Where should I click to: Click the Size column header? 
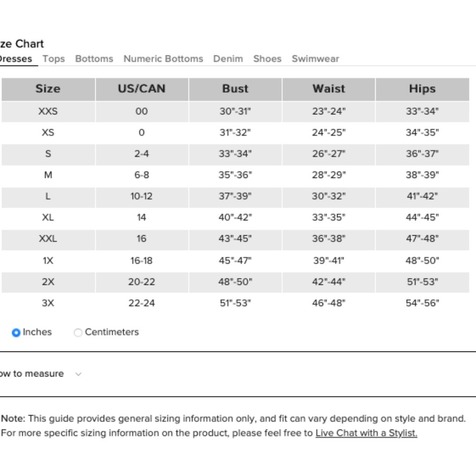pyautogui.click(x=48, y=89)
